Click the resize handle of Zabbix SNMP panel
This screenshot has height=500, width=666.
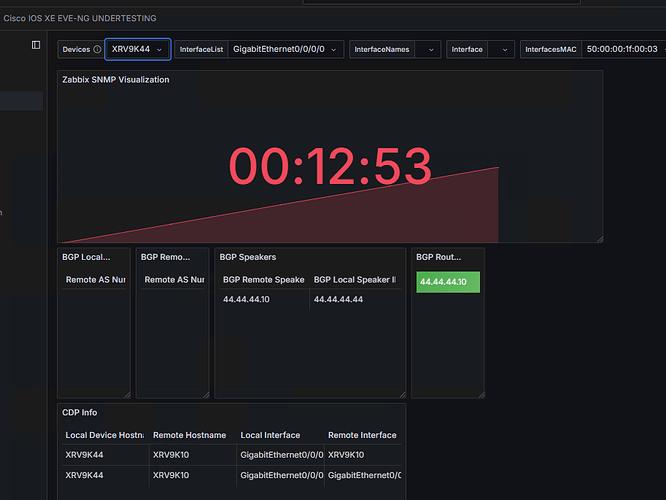(600, 240)
